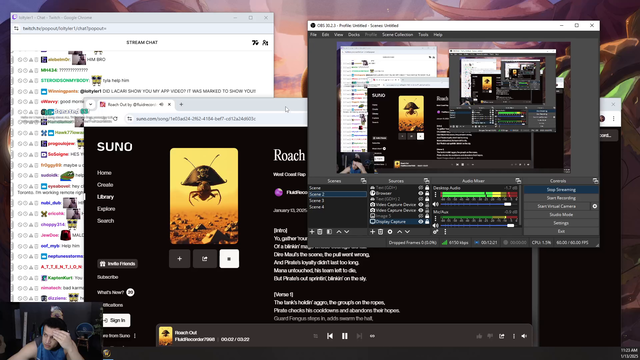640x360 pixels.
Task: Add a new scene with plus in Scenes panel
Action: pyautogui.click(x=312, y=231)
